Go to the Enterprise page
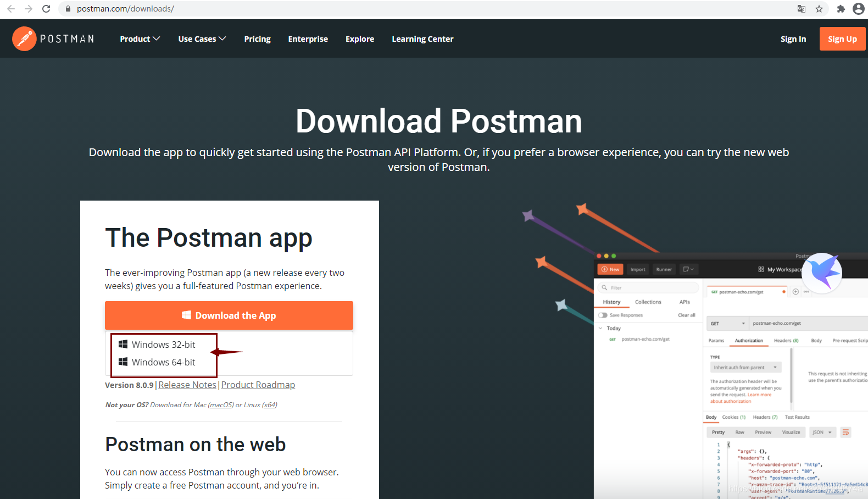Viewport: 868px width, 499px height. pyautogui.click(x=308, y=39)
